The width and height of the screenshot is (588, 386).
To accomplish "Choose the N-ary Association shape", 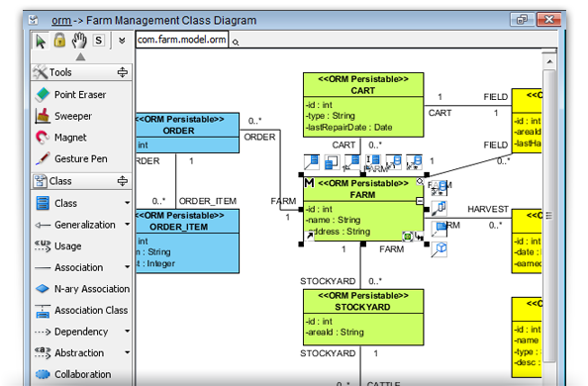I will pyautogui.click(x=82, y=289).
